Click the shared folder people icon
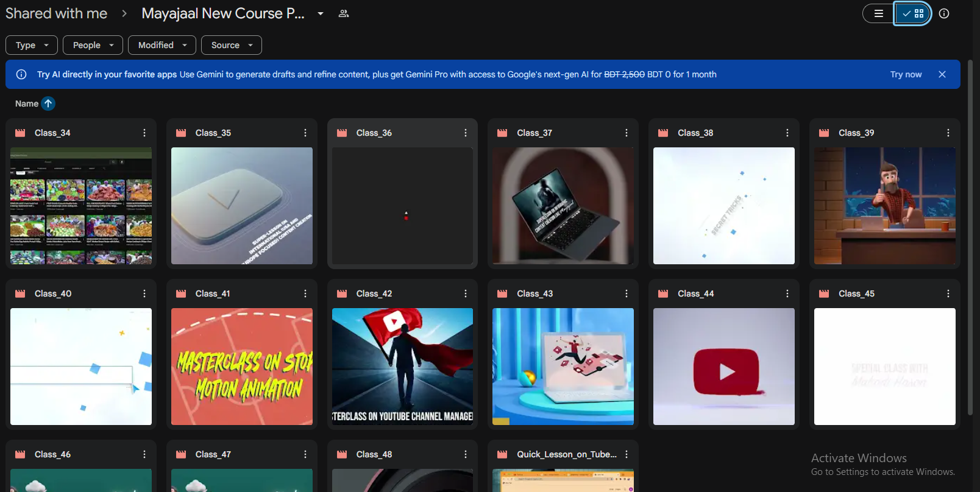980x492 pixels. (344, 13)
